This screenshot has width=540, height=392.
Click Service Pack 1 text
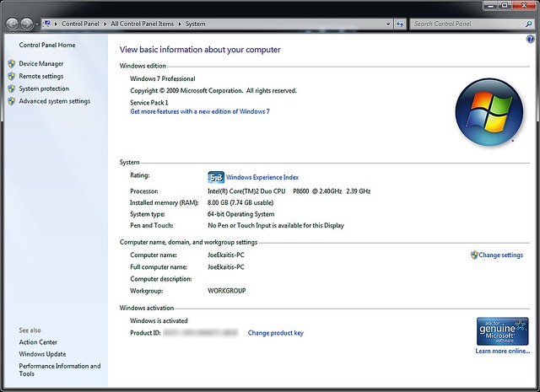click(149, 103)
